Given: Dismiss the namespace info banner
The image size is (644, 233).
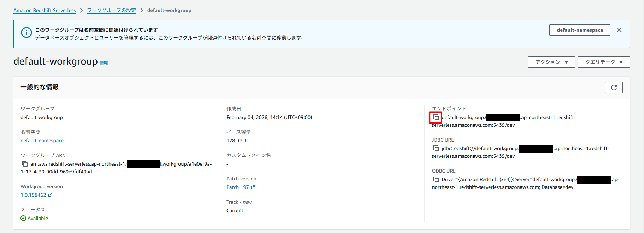Looking at the screenshot, I should click(x=619, y=30).
